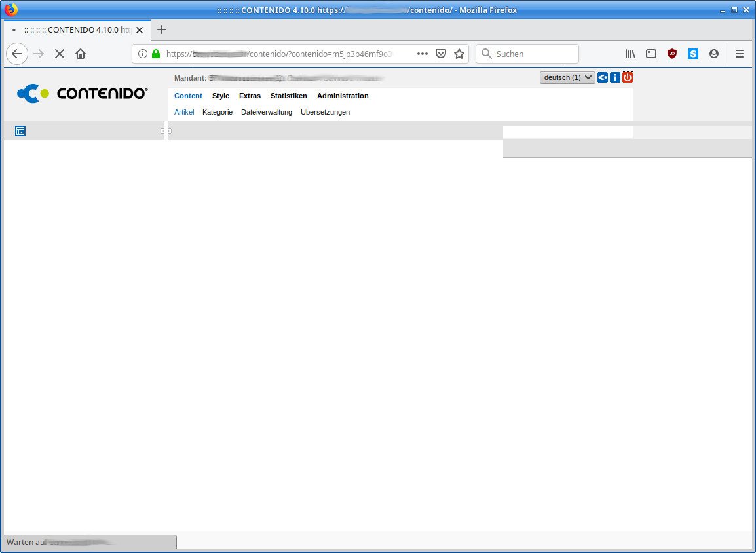Open the Firefox account icon
The height and width of the screenshot is (553, 756).
click(714, 54)
